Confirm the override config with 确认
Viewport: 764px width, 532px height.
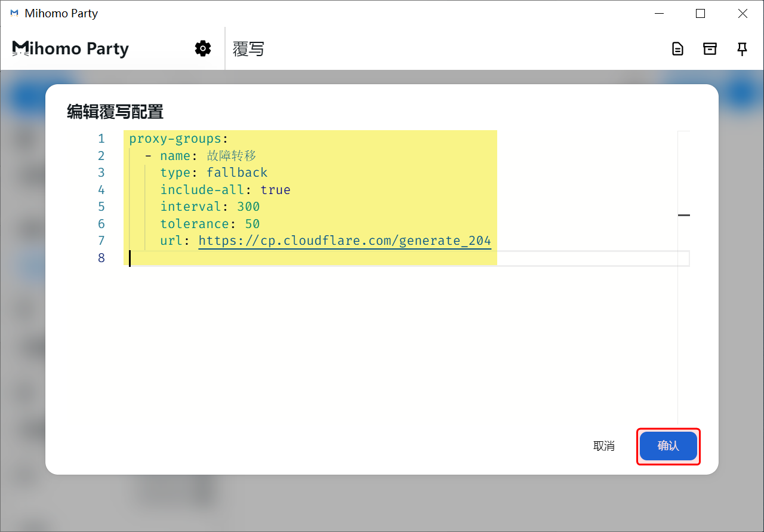pyautogui.click(x=668, y=446)
